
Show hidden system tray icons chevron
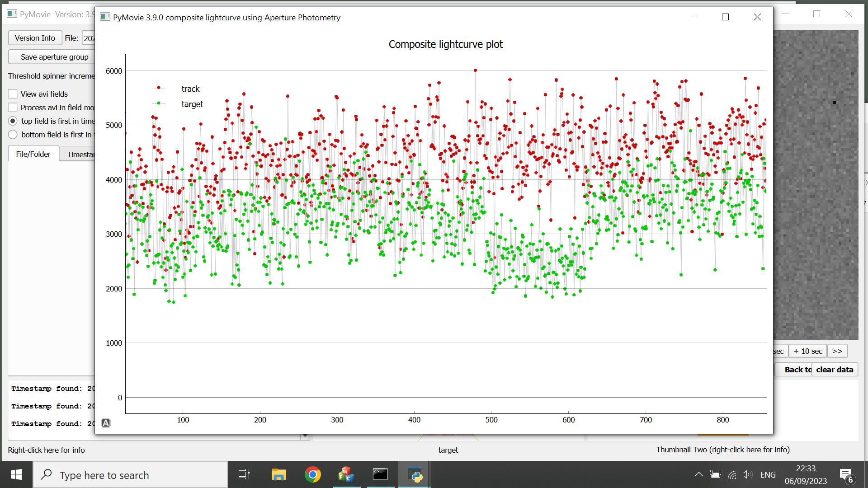[698, 475]
